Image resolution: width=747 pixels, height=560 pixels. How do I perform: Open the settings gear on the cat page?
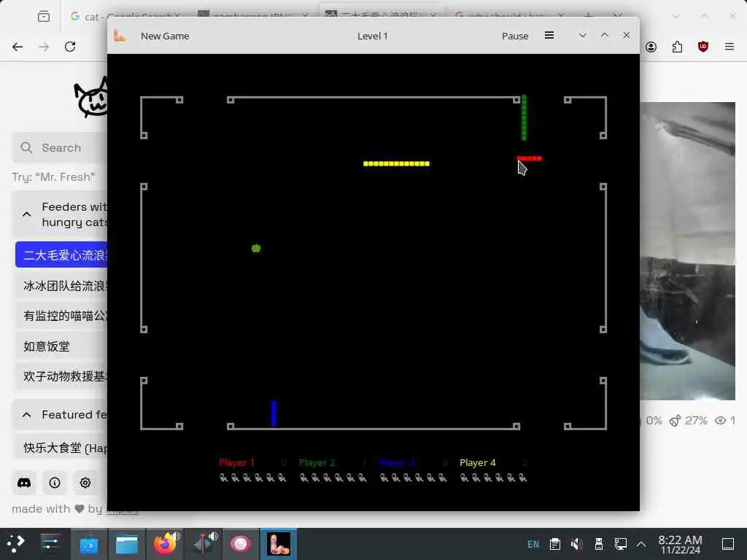click(x=85, y=483)
